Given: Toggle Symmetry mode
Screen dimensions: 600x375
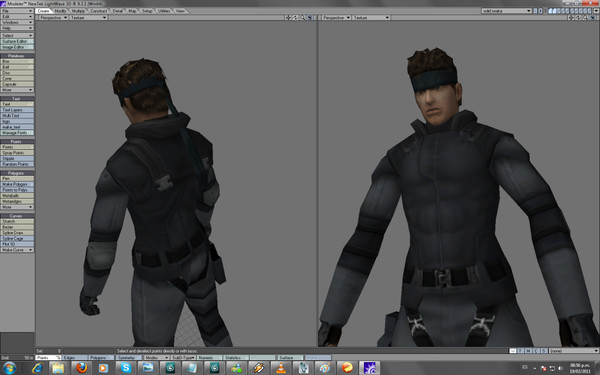Looking at the screenshot, I should pos(129,357).
